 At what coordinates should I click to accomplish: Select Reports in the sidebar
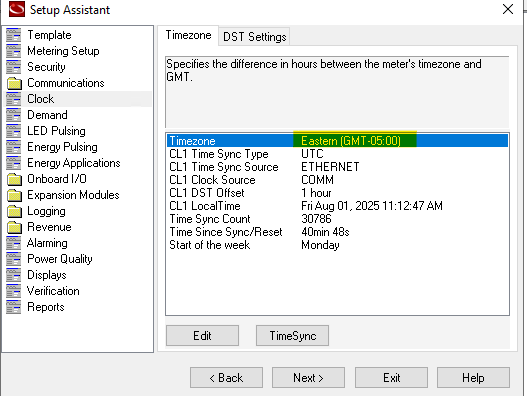[x=46, y=307]
